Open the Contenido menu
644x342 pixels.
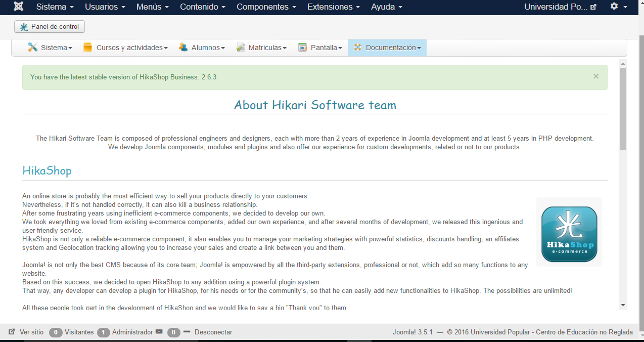(203, 7)
